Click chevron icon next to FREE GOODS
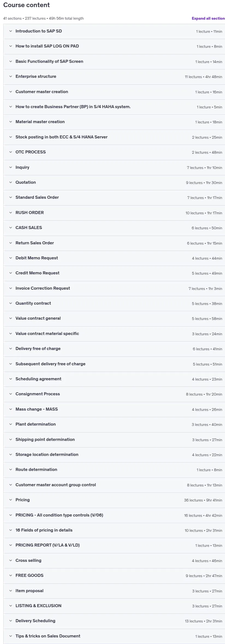 11,575
